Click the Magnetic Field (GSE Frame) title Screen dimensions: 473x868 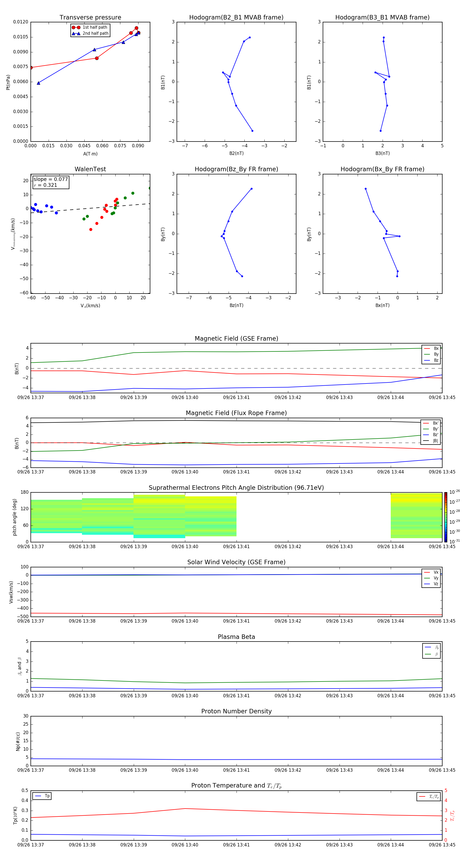(x=236, y=339)
